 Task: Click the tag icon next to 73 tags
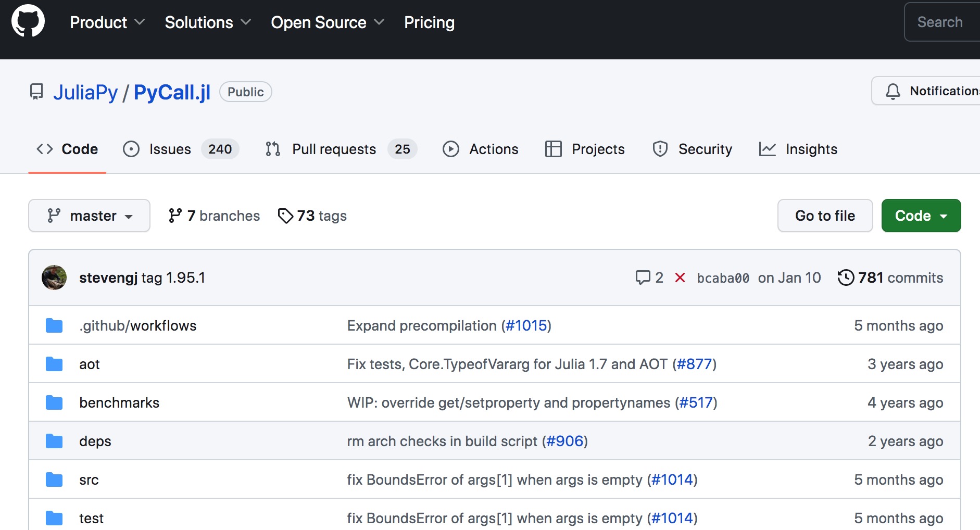(285, 216)
